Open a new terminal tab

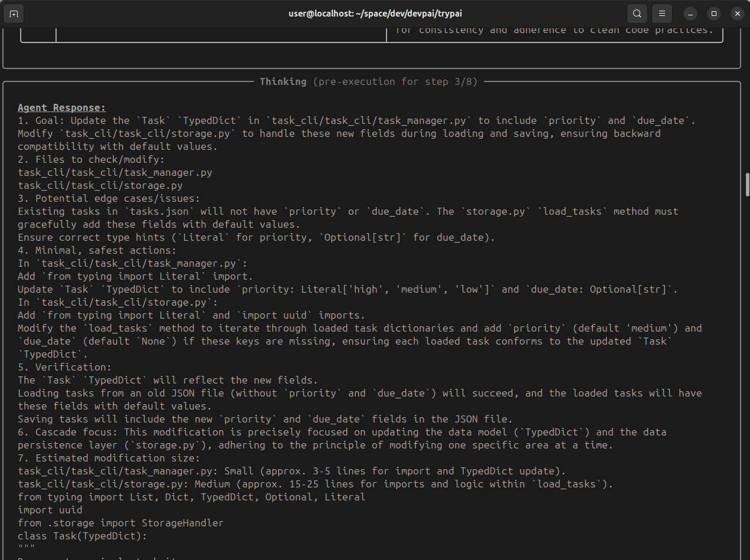[14, 13]
